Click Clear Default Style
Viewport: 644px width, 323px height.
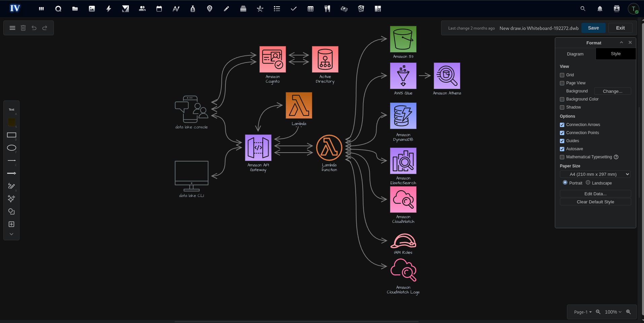(595, 202)
